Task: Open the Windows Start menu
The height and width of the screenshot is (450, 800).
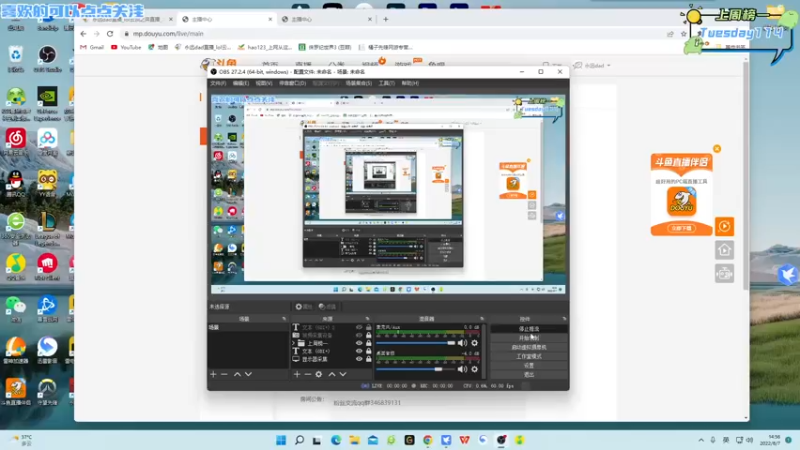Action: point(281,440)
